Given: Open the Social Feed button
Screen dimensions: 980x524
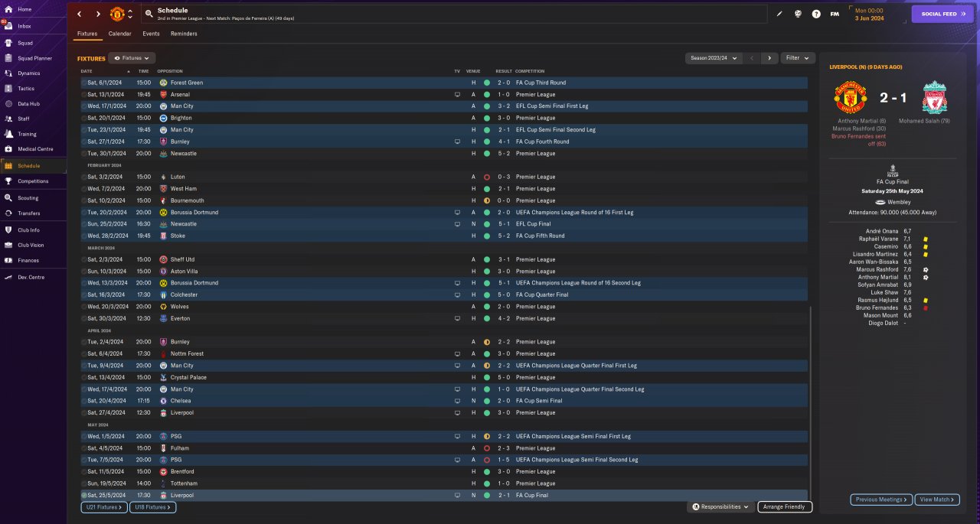Looking at the screenshot, I should (x=942, y=14).
